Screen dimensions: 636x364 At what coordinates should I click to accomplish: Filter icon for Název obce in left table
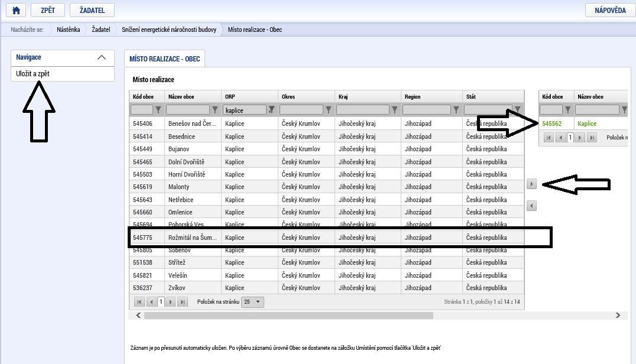tap(215, 110)
